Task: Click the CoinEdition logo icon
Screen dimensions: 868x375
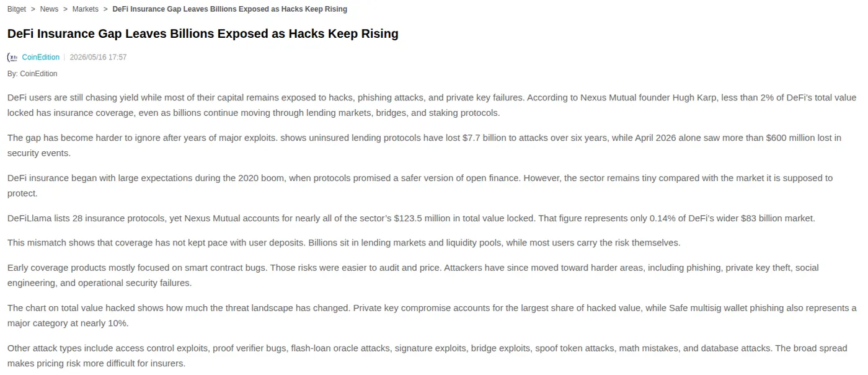Action: (12, 57)
